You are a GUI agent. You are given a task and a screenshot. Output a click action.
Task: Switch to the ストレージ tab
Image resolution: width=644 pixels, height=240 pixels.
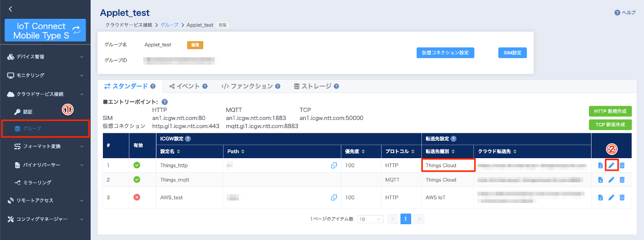(316, 86)
